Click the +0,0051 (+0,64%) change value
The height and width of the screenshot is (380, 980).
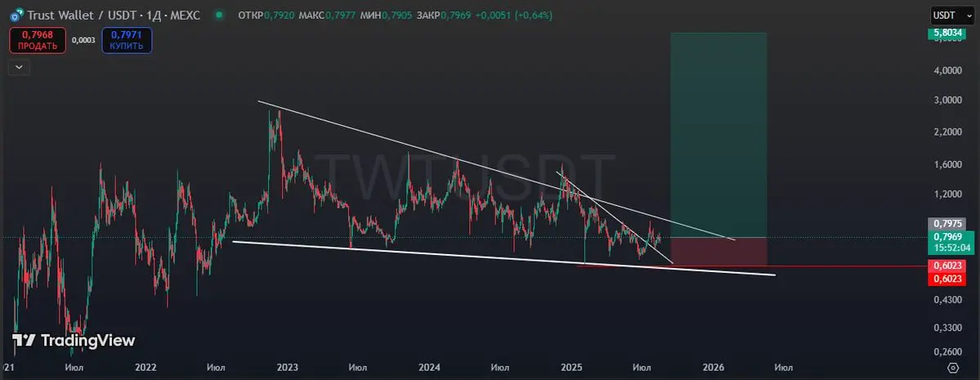514,15
